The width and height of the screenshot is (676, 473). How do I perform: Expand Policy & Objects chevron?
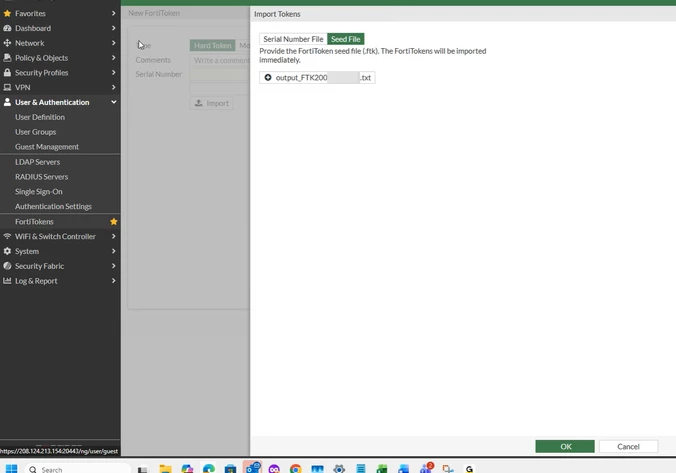point(113,58)
